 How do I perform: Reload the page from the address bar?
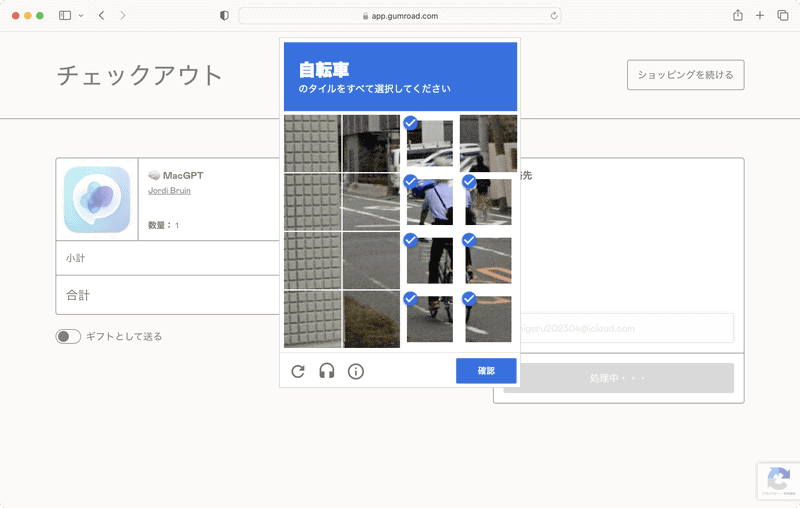[554, 16]
